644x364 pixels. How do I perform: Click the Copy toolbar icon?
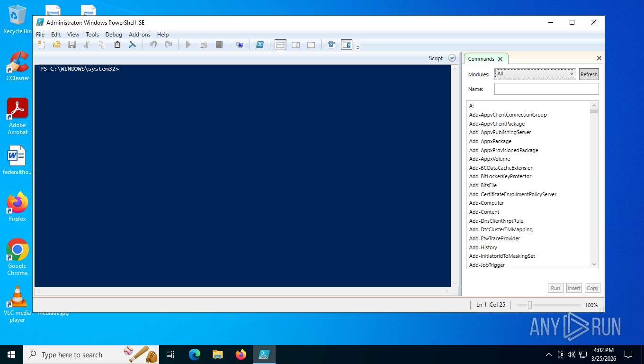102,45
